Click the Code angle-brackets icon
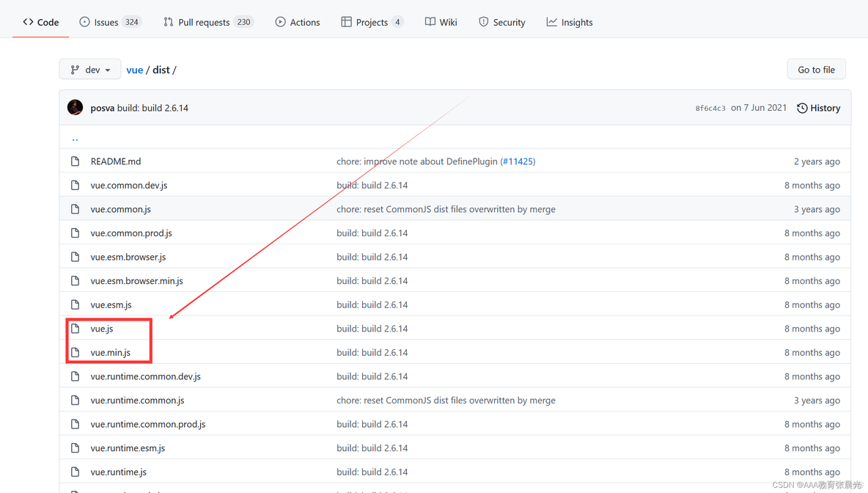The image size is (868, 493). pos(29,21)
